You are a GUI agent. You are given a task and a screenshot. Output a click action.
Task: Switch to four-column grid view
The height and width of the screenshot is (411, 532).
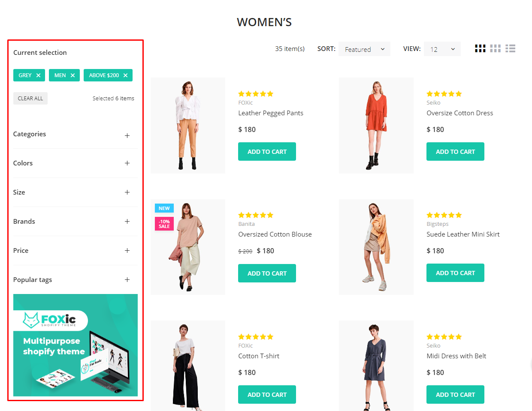click(x=480, y=49)
